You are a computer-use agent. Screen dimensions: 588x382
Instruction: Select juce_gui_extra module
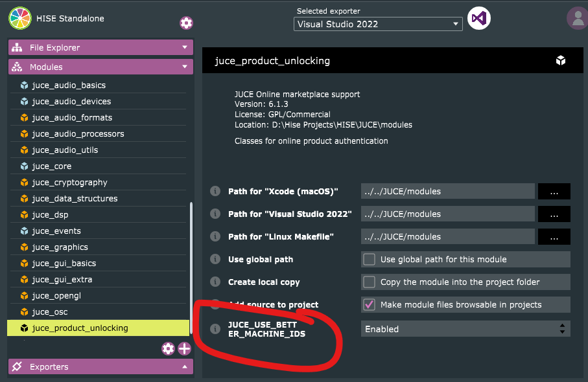click(x=99, y=280)
